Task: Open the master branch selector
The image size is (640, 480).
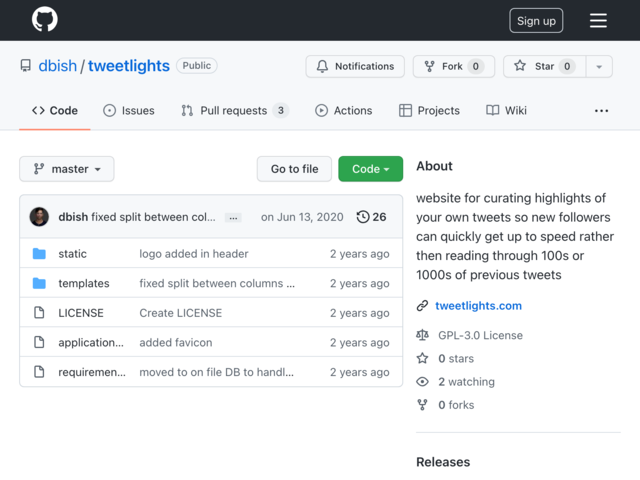Action: coord(67,169)
